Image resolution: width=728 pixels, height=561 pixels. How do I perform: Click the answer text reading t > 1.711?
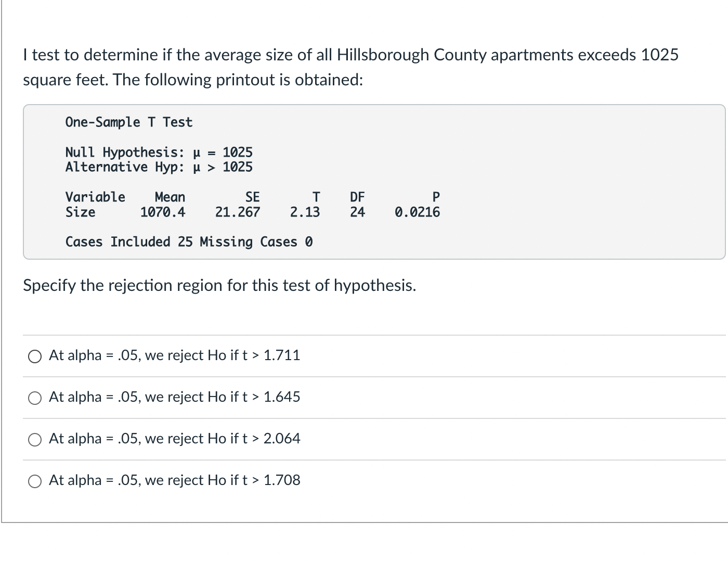pos(175,356)
